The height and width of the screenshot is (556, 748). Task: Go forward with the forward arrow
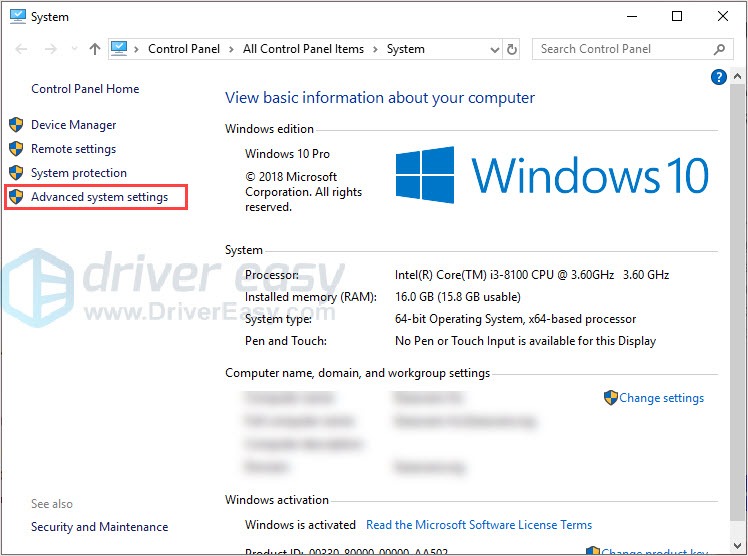tap(51, 49)
